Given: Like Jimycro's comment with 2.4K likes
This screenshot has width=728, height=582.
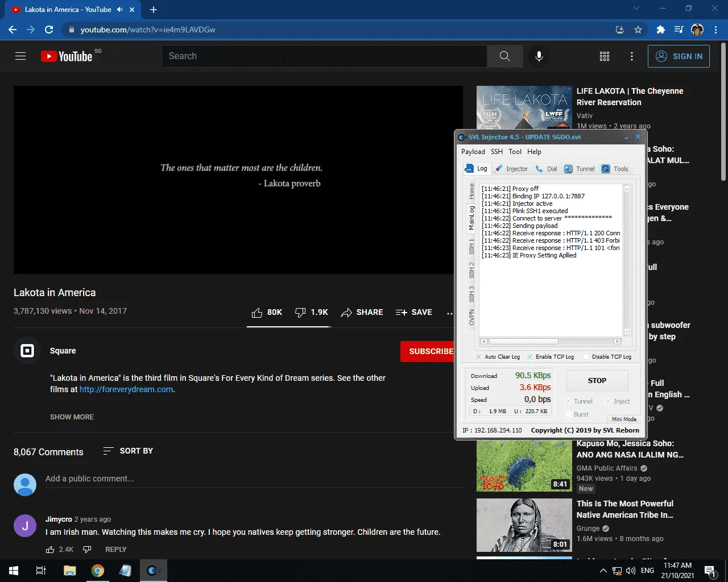Looking at the screenshot, I should tap(50, 550).
